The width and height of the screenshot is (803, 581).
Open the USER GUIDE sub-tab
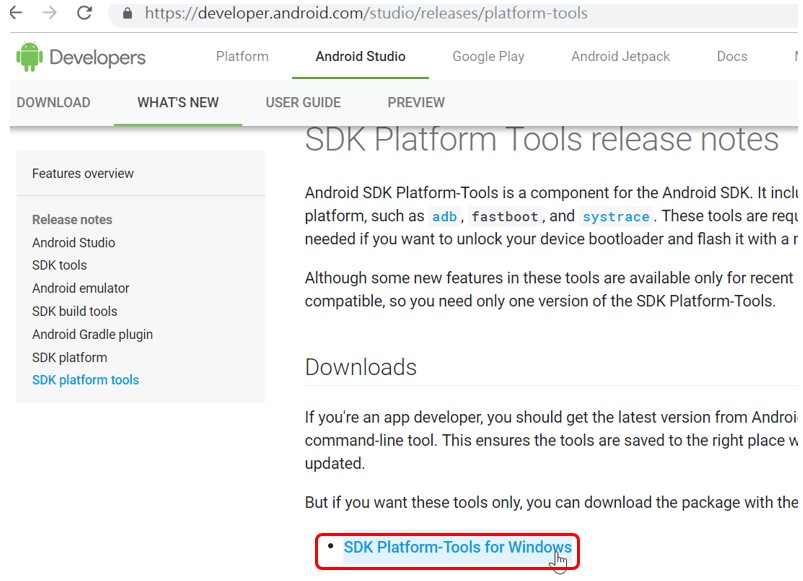pyautogui.click(x=303, y=102)
